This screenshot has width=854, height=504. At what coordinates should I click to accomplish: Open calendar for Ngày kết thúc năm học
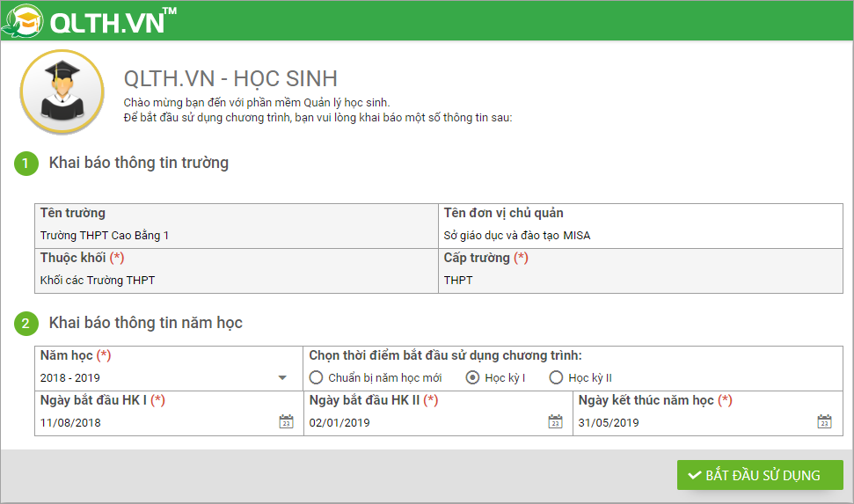(x=824, y=422)
